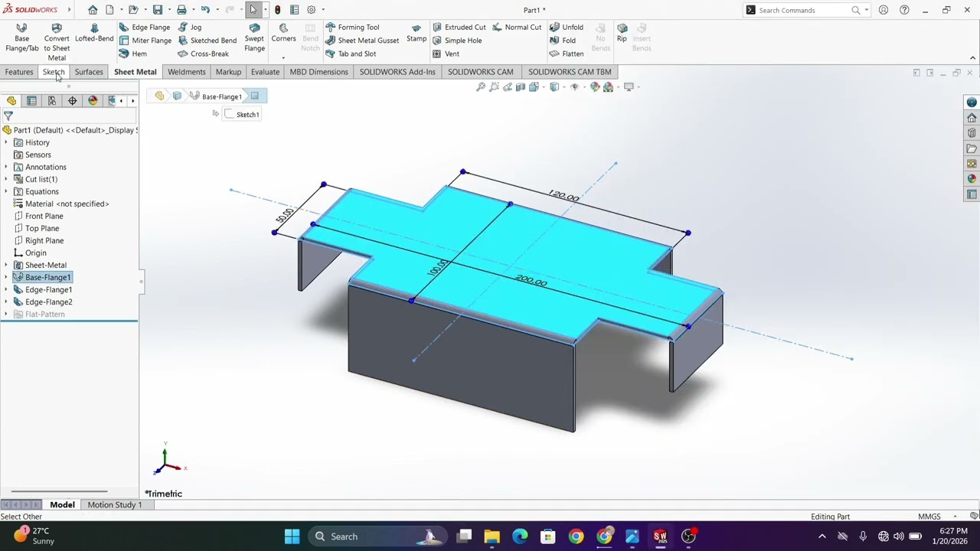This screenshot has width=980, height=551.
Task: Click the Fold command
Action: click(562, 41)
